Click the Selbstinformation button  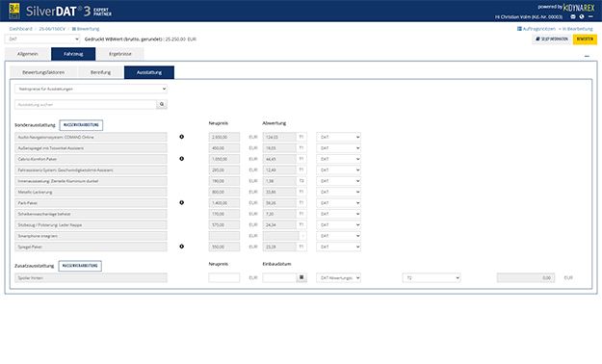552,39
